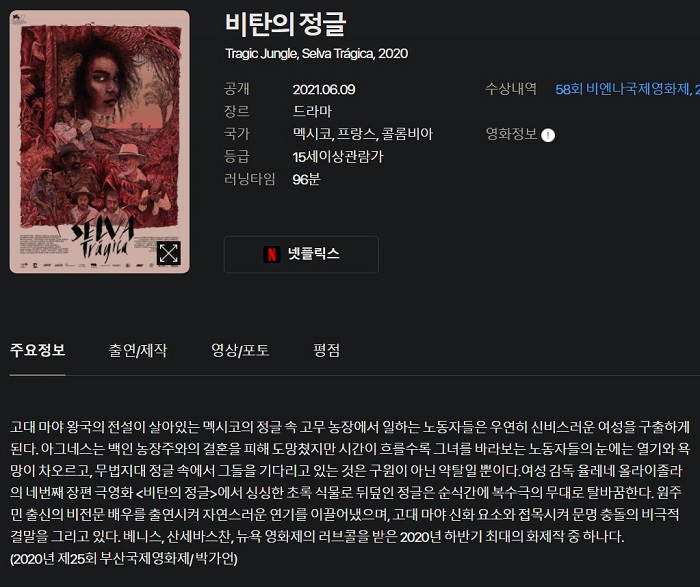700x587 pixels.
Task: Click the 부산국제영화제 credit line under synopsis
Action: tap(124, 558)
